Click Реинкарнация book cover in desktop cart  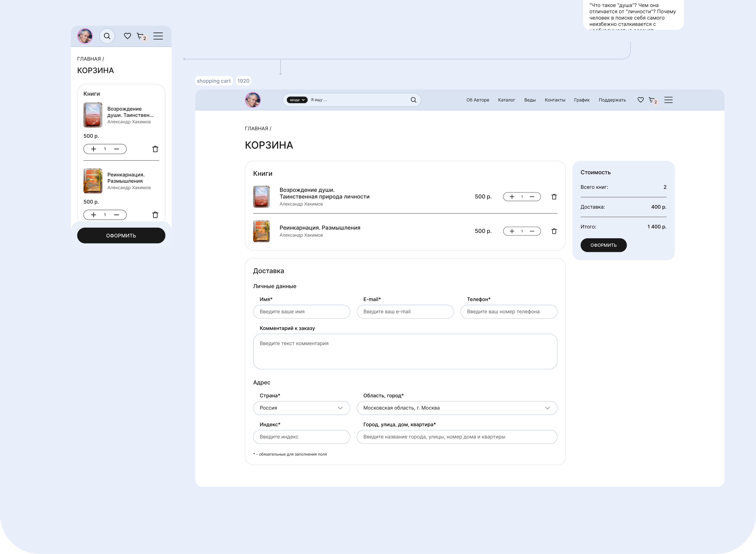(262, 231)
